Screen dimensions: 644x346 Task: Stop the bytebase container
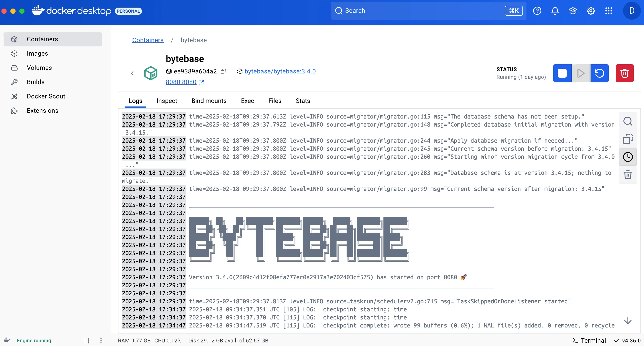[x=562, y=73]
